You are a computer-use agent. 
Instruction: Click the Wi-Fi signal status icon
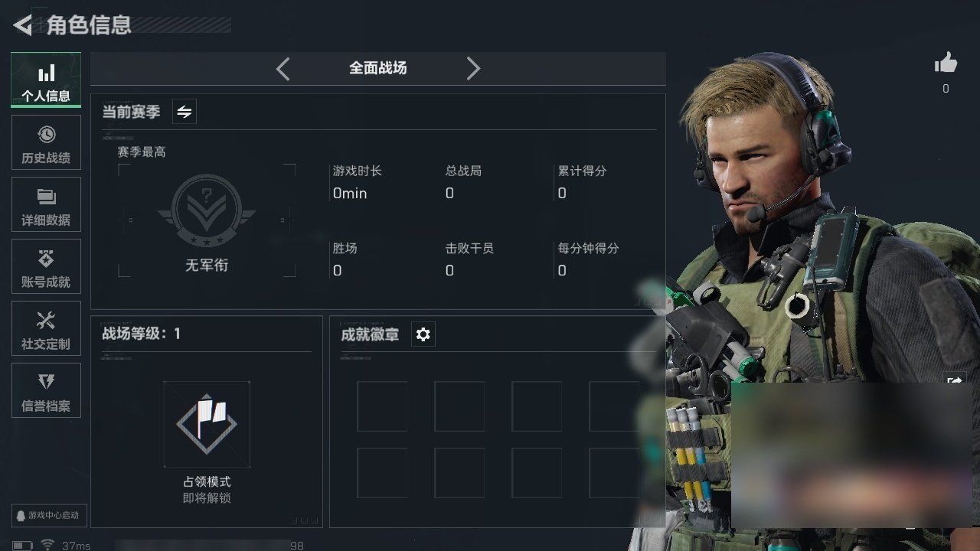[x=47, y=545]
